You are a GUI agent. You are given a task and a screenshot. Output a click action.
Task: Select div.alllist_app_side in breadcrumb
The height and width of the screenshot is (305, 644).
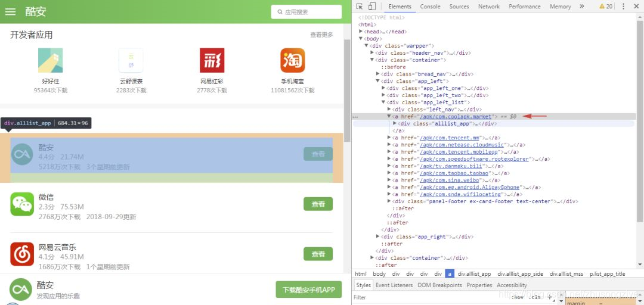click(x=520, y=274)
